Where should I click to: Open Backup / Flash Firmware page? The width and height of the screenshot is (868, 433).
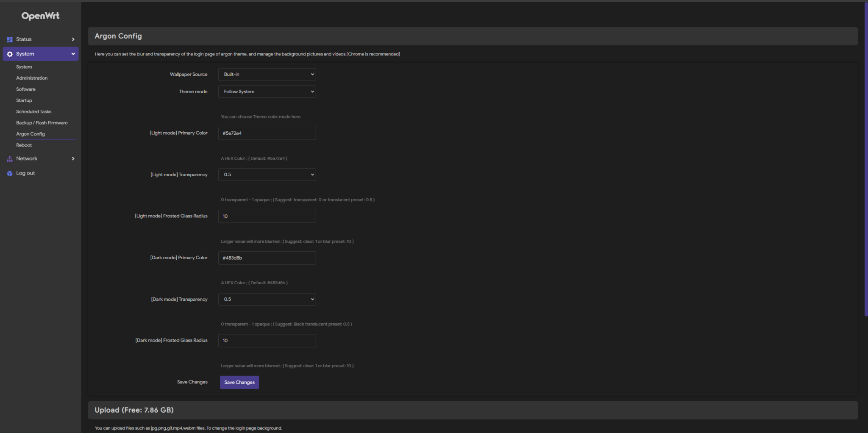(x=42, y=123)
